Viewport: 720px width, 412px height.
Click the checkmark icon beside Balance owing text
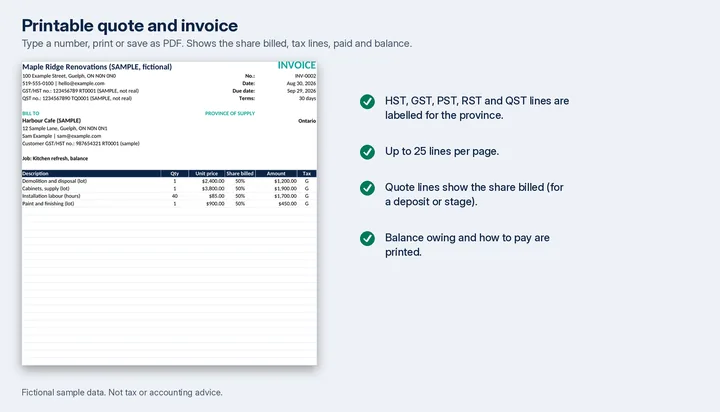tap(367, 238)
